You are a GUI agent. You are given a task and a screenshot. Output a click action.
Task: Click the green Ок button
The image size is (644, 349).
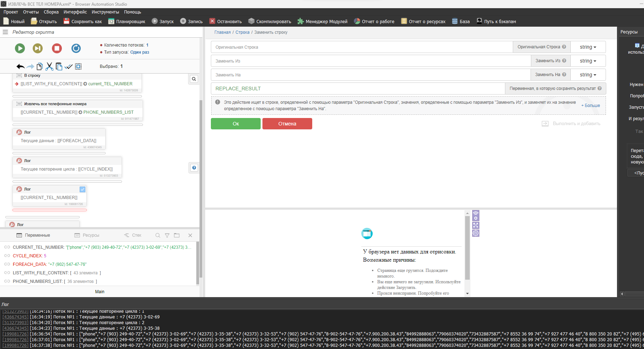click(236, 124)
